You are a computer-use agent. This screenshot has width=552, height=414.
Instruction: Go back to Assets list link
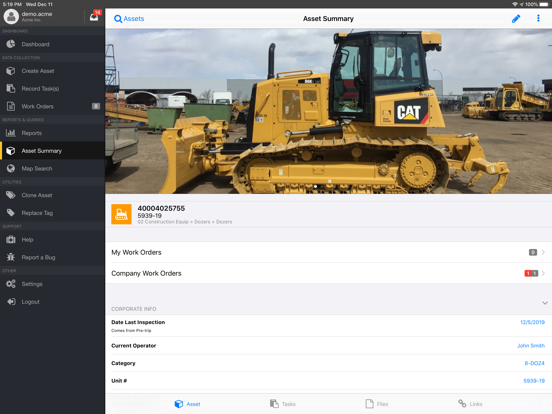click(x=133, y=19)
